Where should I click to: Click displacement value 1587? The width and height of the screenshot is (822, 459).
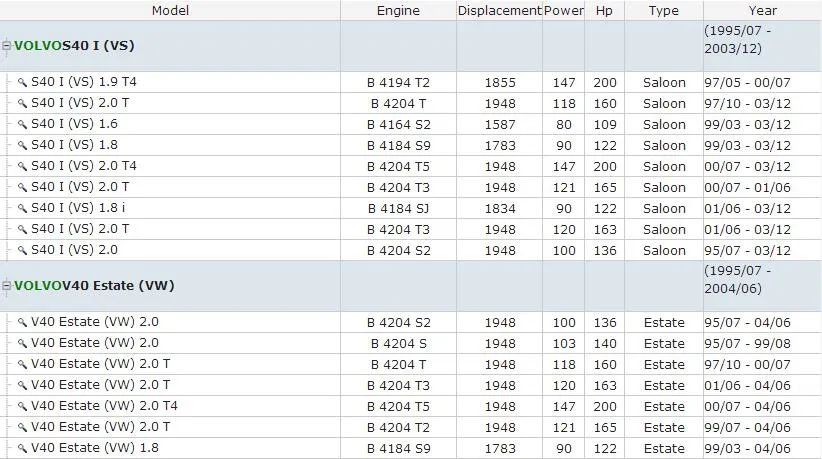500,125
